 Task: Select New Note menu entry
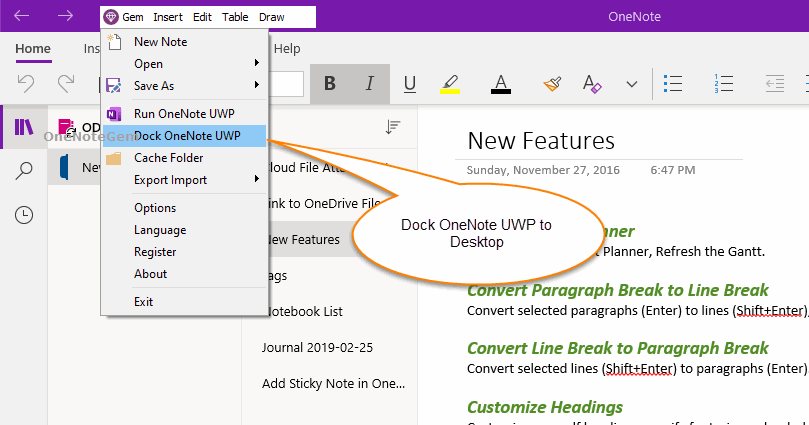click(x=184, y=42)
